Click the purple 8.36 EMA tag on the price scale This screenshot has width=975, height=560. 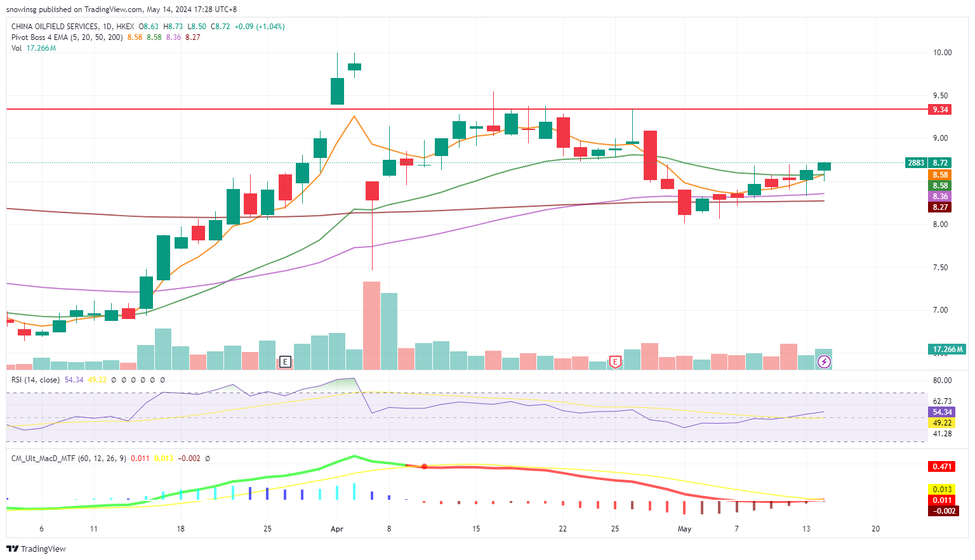[x=940, y=197]
